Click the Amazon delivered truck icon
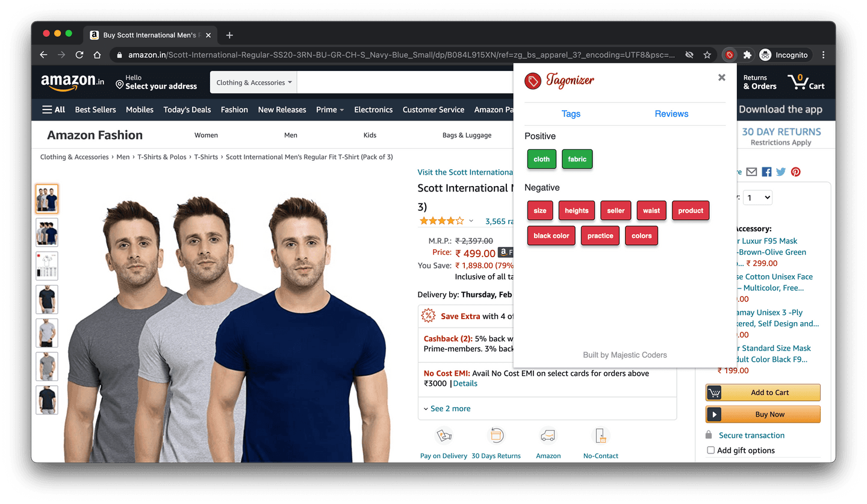The image size is (867, 504). (x=548, y=435)
